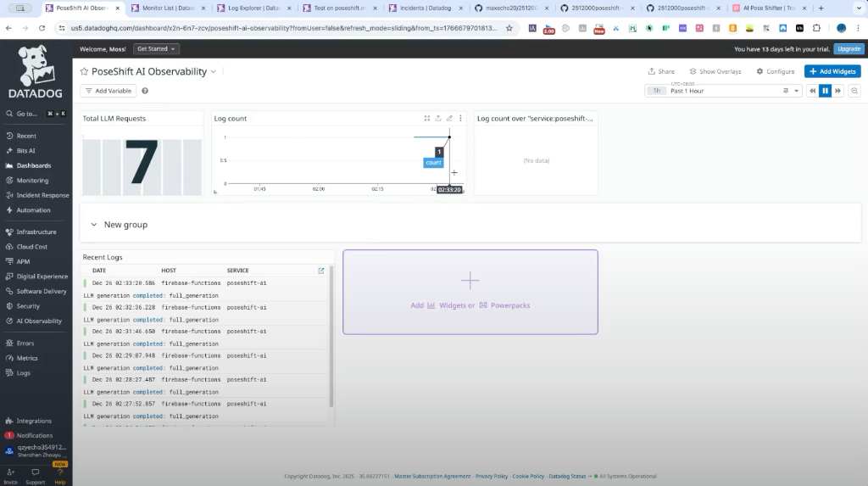Bookmark this page with star icon
This screenshot has height=486, width=868.
pyautogui.click(x=509, y=28)
